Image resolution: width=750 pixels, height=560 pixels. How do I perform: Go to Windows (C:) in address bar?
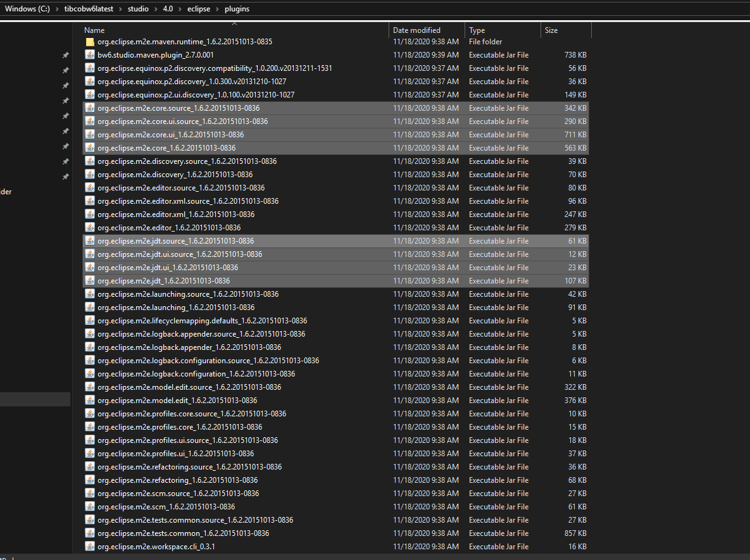coord(27,9)
